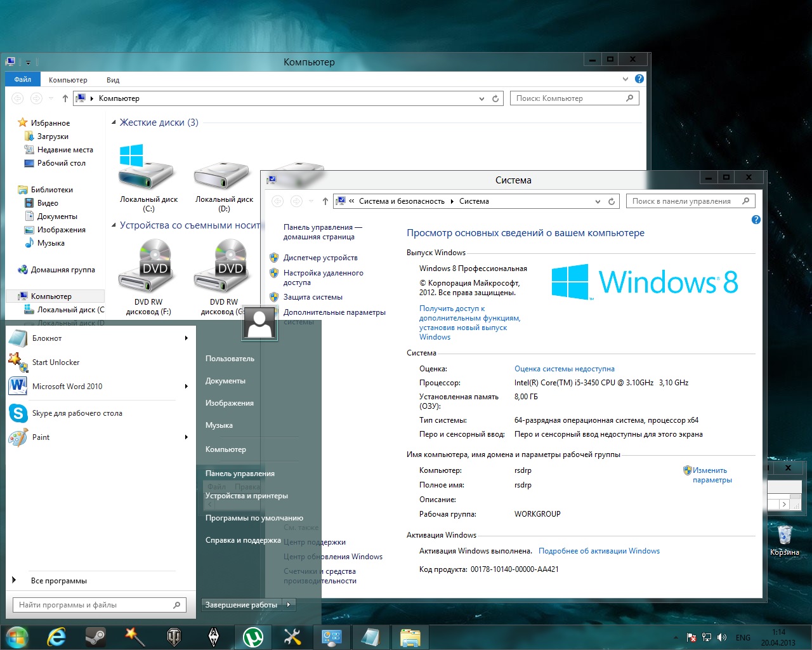Expand Paint recent files arrow

[x=186, y=437]
